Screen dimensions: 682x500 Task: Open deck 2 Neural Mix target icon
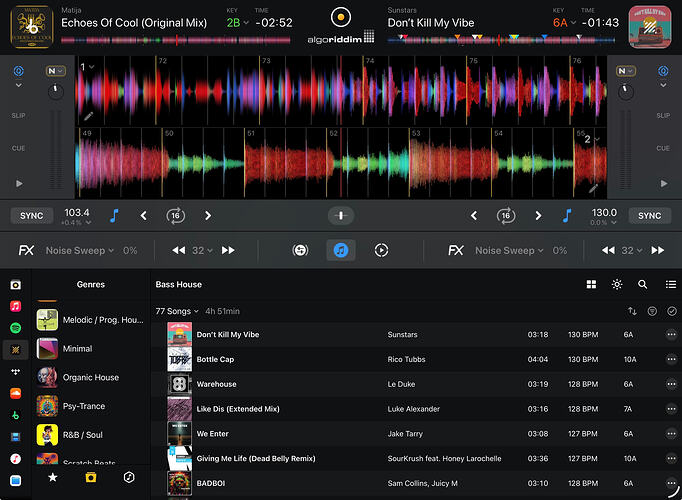(x=663, y=70)
